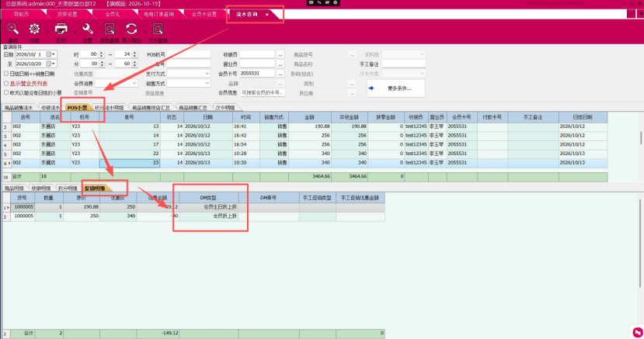Image resolution: width=644 pixels, height=339 pixels.
Task: Check the 显示营业员列表 checkbox
Action: [6, 83]
